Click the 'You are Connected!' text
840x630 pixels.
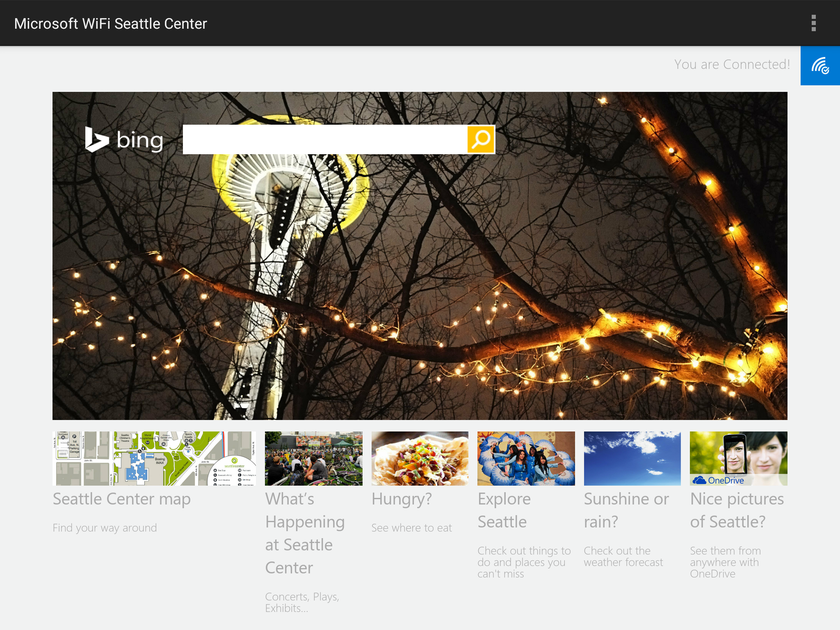732,64
